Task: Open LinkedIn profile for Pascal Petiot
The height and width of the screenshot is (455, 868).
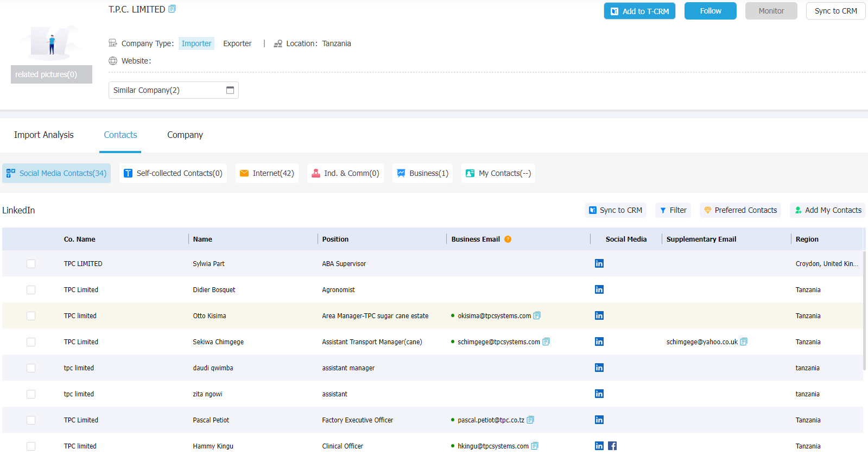Action: (599, 420)
